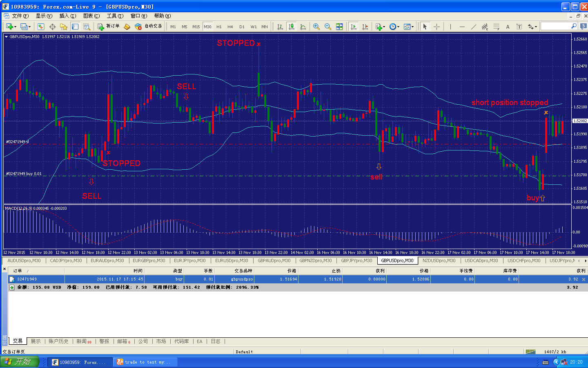
Task: Open the Data Window crosshair-circle icon
Action: (x=52, y=27)
